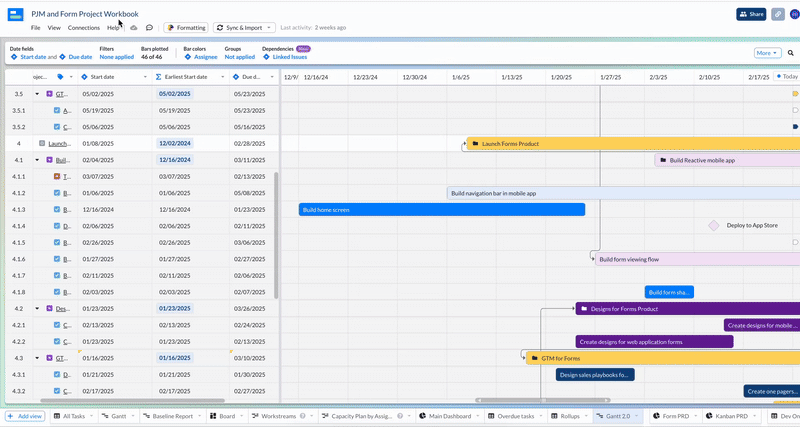Click the Form PRD chart icon
800x427 pixels.
pos(656,416)
